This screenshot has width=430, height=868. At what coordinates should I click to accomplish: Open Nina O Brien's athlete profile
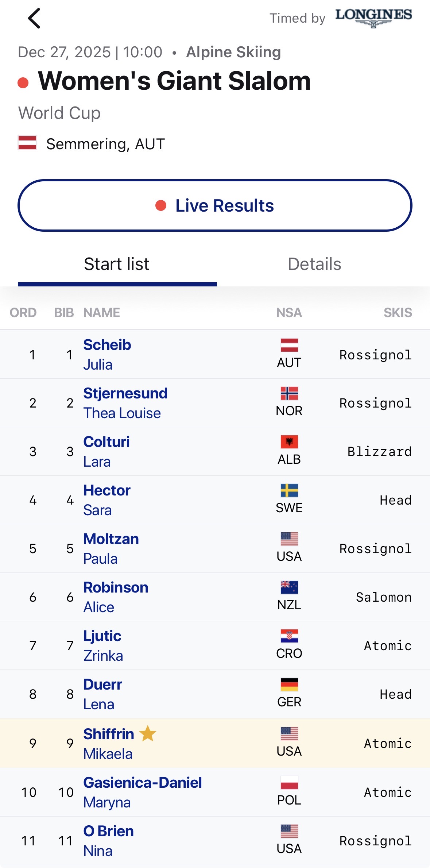tap(108, 841)
